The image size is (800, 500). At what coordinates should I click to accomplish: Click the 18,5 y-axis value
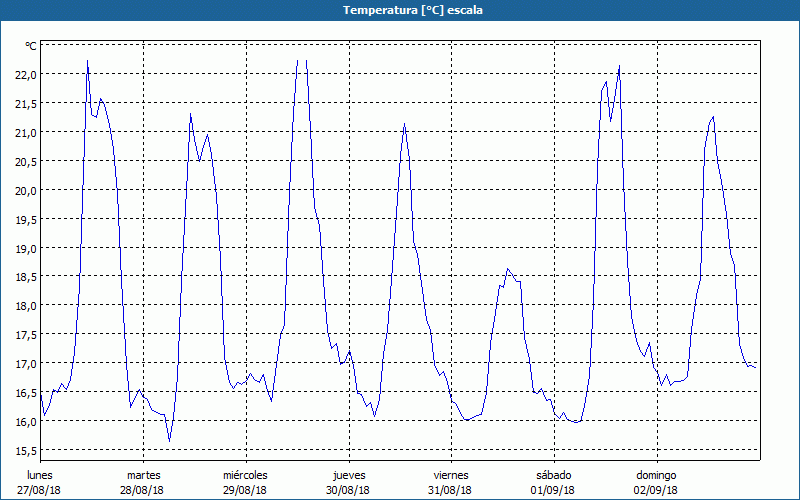[26, 277]
